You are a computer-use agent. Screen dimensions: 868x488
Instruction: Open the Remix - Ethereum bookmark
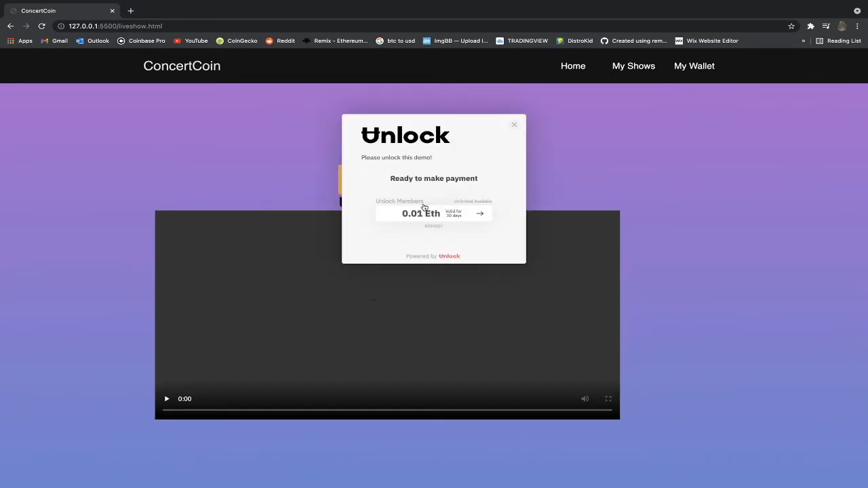335,41
